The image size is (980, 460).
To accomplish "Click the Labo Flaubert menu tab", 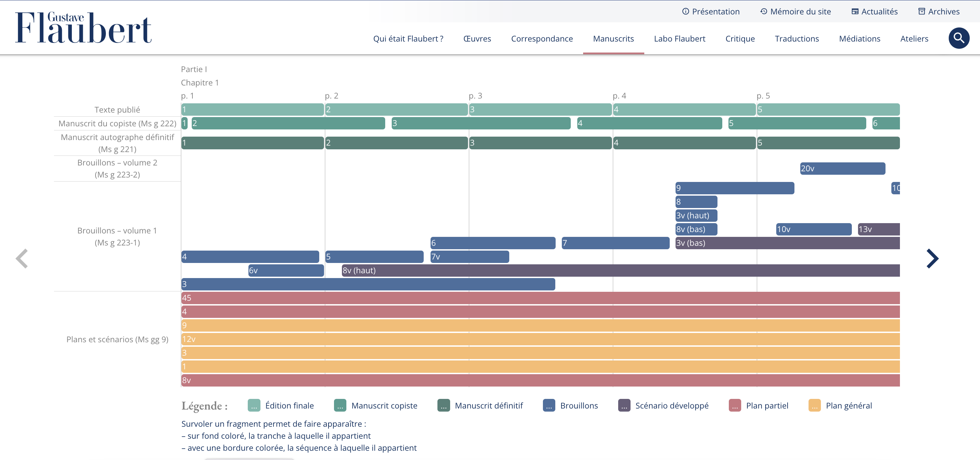I will tap(680, 39).
